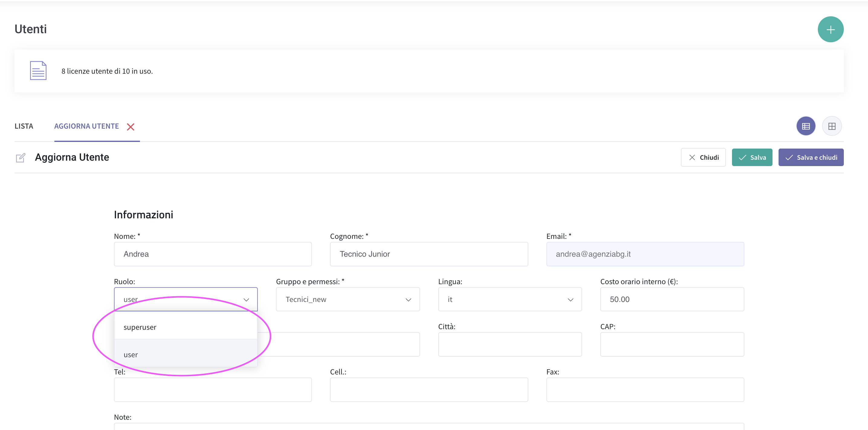This screenshot has height=430, width=868.
Task: Click the Chiudi button
Action: [x=703, y=157]
